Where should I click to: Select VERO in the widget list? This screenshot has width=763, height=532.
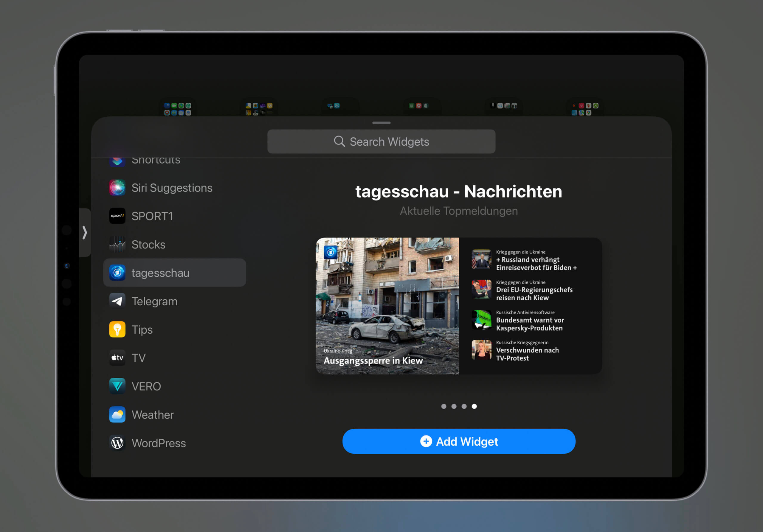(174, 386)
